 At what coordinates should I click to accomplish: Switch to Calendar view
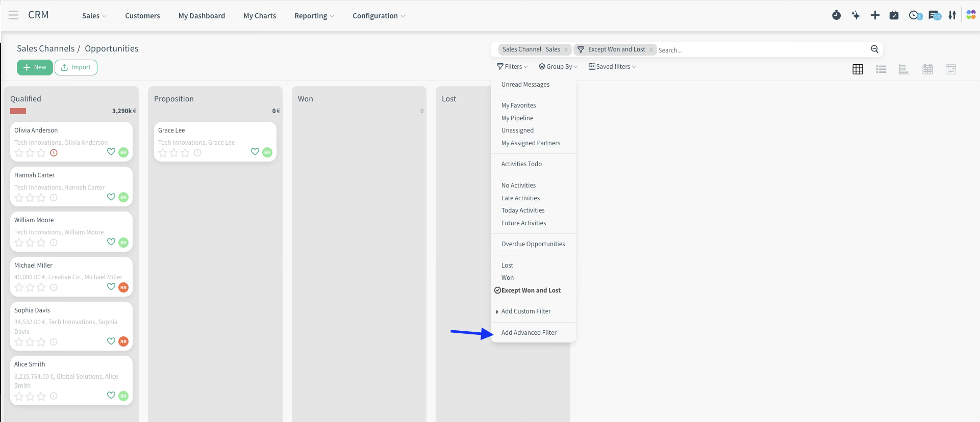coord(927,69)
